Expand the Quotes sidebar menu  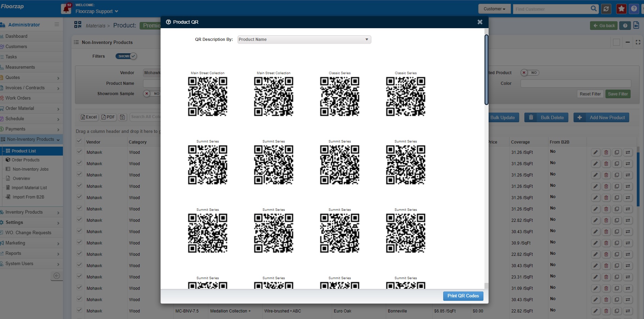(31, 78)
